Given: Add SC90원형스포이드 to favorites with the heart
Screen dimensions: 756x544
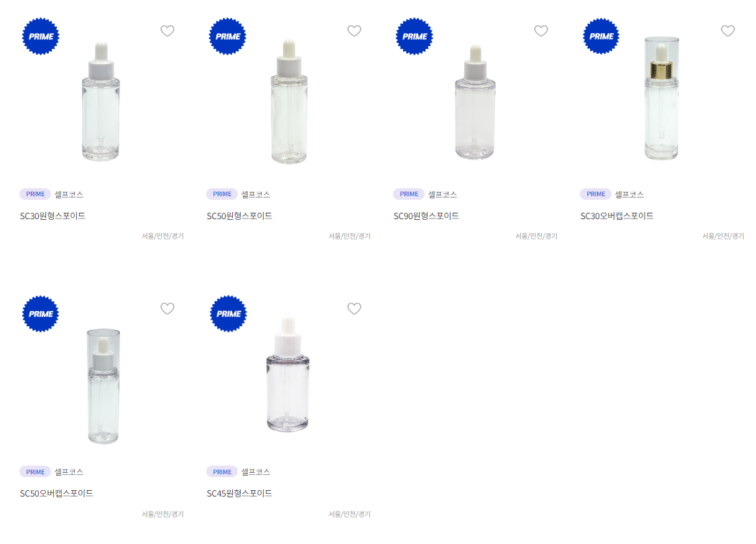Looking at the screenshot, I should [541, 31].
